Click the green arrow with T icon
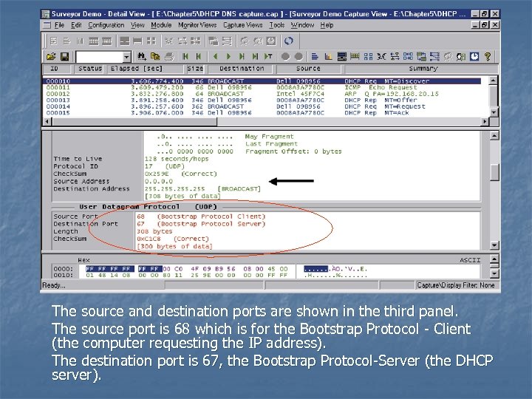The height and width of the screenshot is (399, 532). [x=268, y=56]
